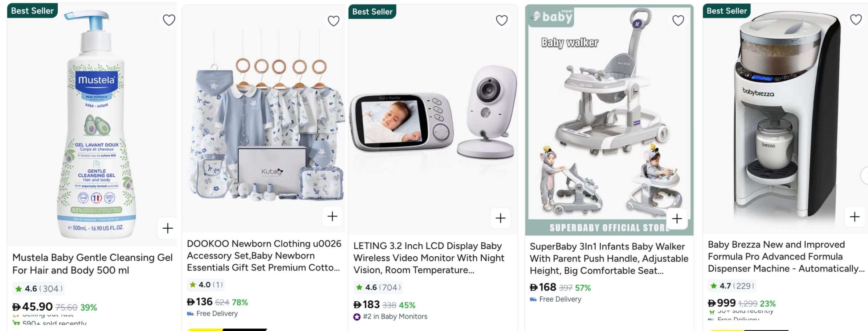Add Mustela cleansing gel to wishlist
This screenshot has width=868, height=331.
(169, 20)
